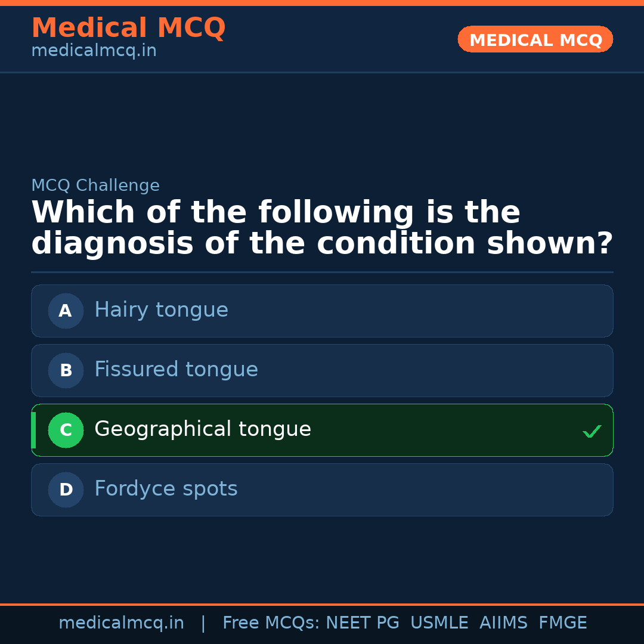Click the MCQ Challenge label

[x=95, y=185]
